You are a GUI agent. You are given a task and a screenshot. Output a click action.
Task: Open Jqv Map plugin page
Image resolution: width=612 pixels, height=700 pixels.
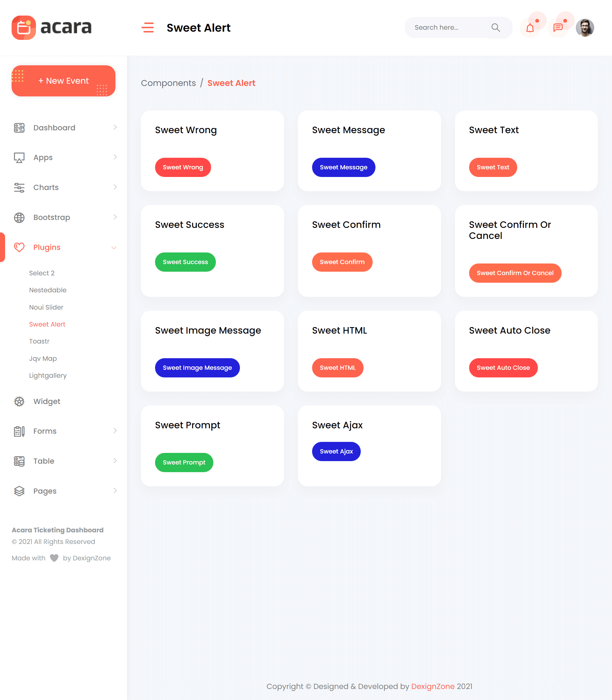pos(43,358)
